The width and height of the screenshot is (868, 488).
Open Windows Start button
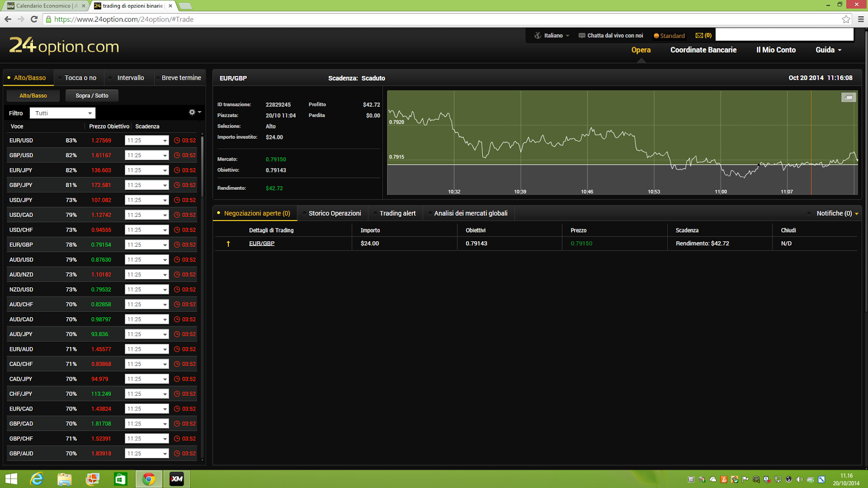[x=11, y=479]
